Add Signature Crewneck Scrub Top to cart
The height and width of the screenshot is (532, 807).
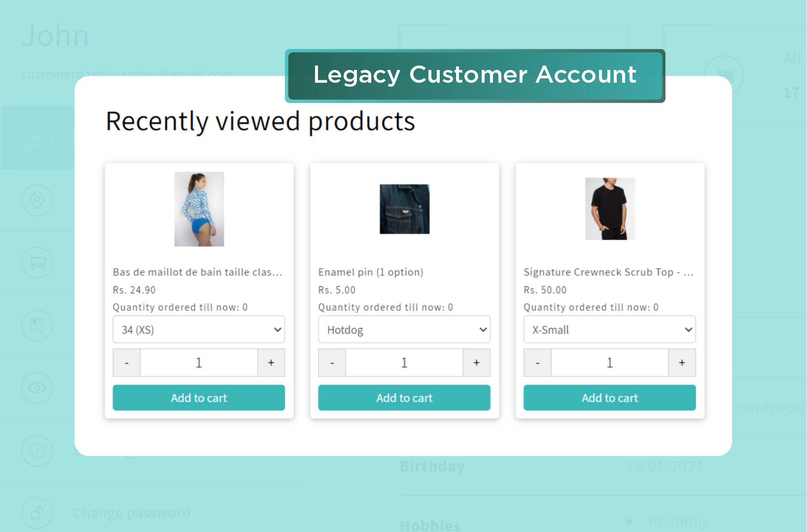tap(609, 398)
